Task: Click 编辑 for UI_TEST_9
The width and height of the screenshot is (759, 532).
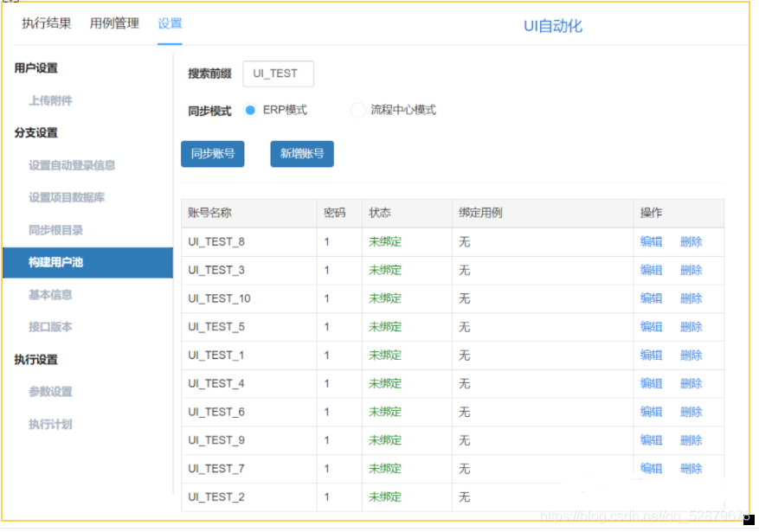Action: point(651,440)
